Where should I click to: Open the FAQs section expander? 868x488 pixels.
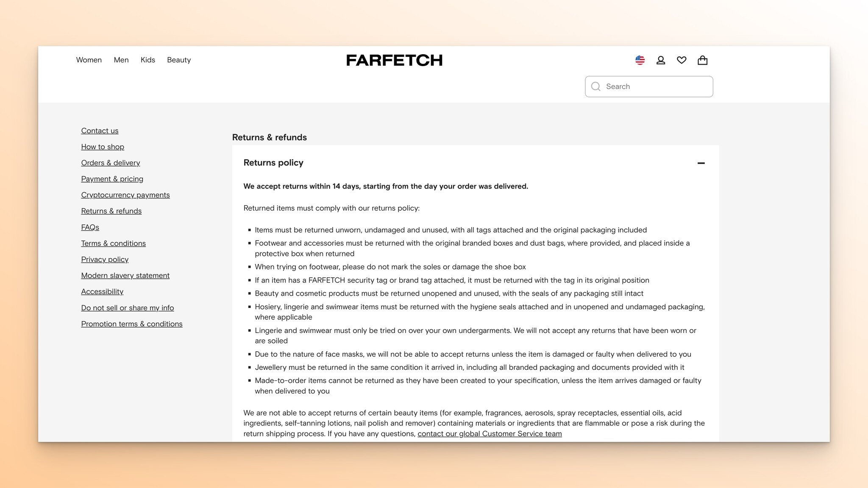(x=89, y=227)
